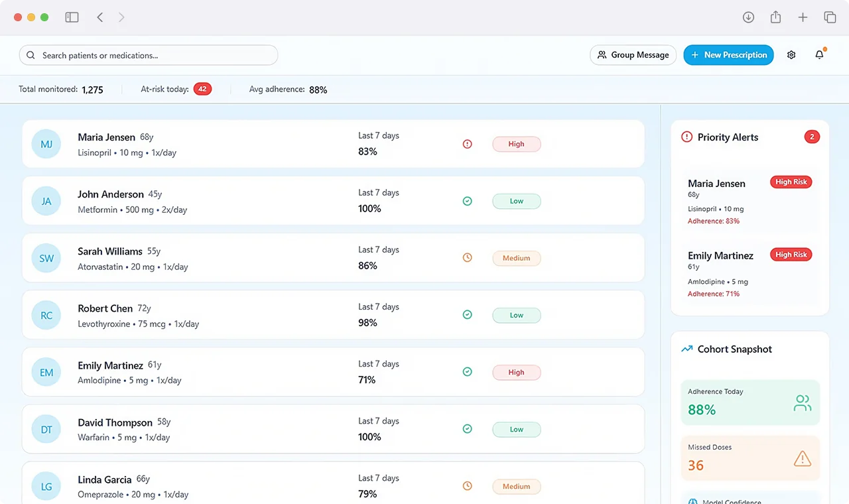The height and width of the screenshot is (504, 849).
Task: Click the people icon in Adherence Today card
Action: pos(803,403)
